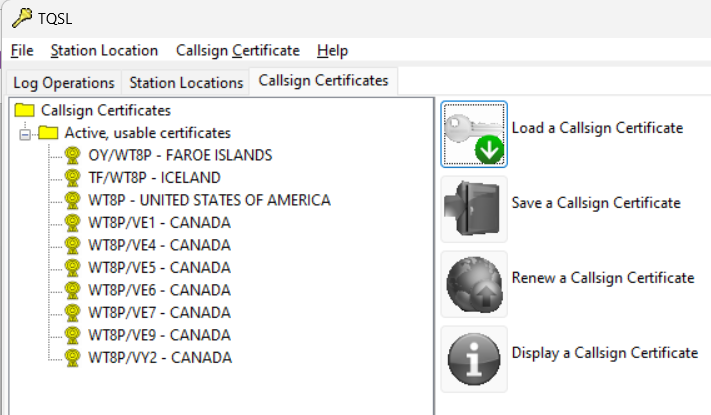Click ribbon icon beside WT8P/VY2 - CANADA
This screenshot has height=415, width=711.
[x=72, y=357]
